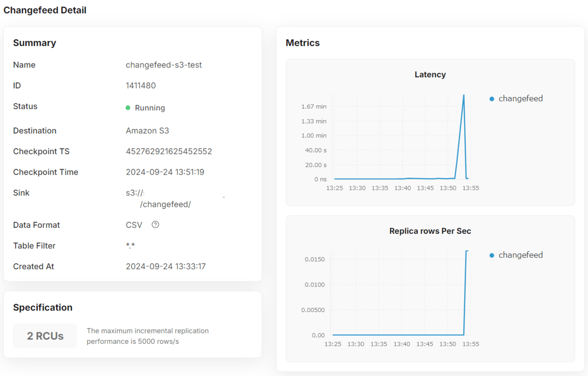Select the *.* table filter value
The height and width of the screenshot is (376, 588).
click(130, 245)
